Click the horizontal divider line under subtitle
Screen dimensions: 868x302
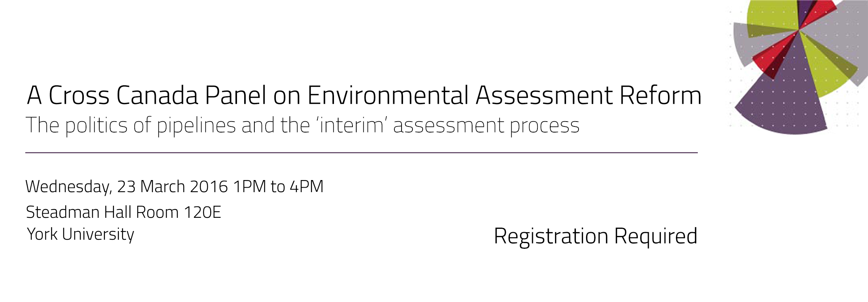click(x=362, y=153)
